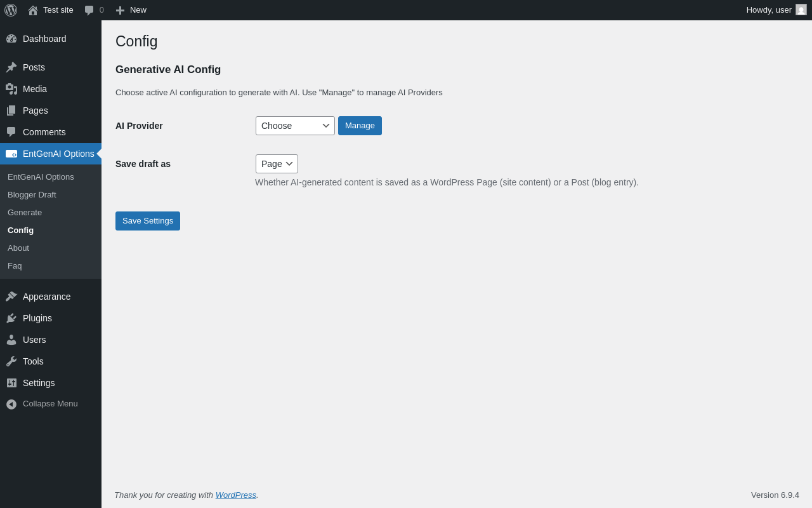Open the Blogger Draft submenu item
812x508 pixels.
pos(32,194)
